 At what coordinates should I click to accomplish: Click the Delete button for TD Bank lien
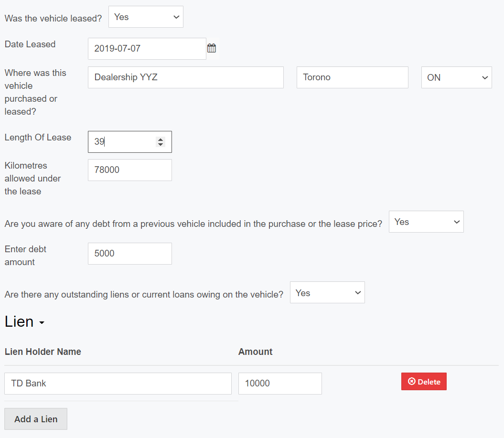pyautogui.click(x=424, y=382)
